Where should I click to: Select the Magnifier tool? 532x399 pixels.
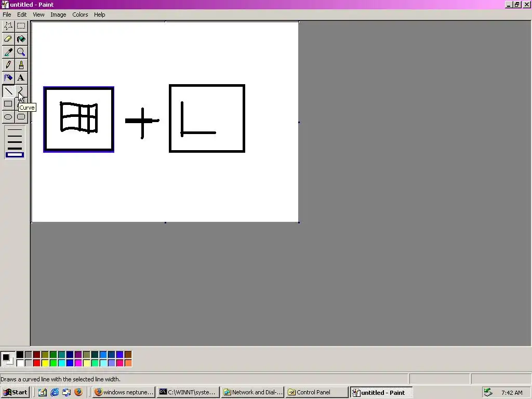point(21,52)
